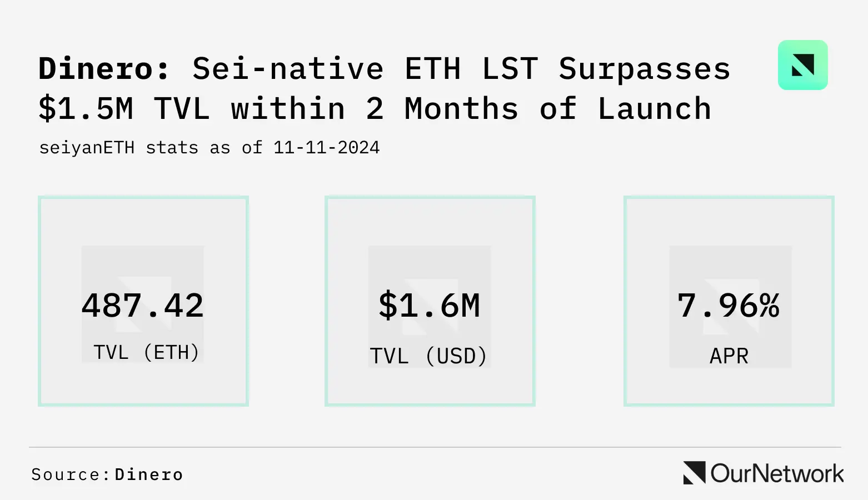Click the OurNetwork wordmark text
Viewport: 868px width, 500px height.
[777, 473]
